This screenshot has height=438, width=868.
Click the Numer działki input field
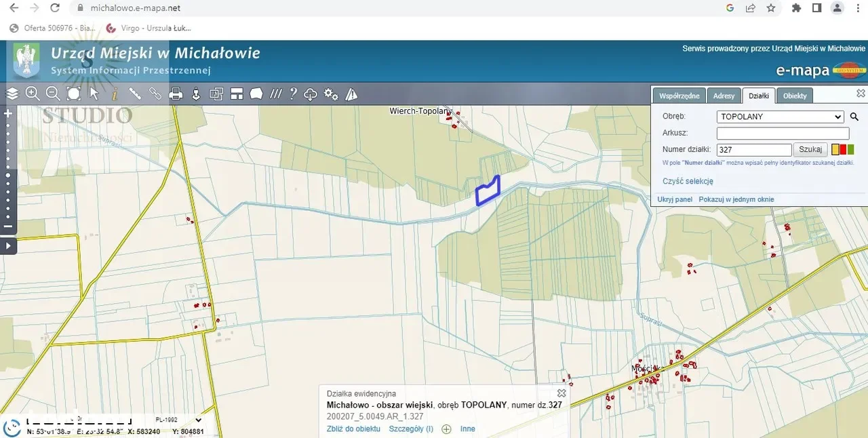click(753, 150)
